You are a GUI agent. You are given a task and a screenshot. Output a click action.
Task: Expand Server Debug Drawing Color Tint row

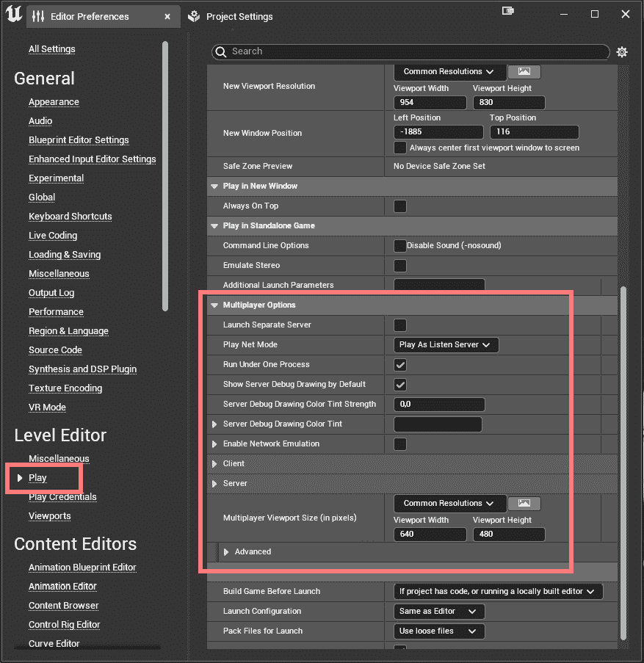(x=214, y=424)
